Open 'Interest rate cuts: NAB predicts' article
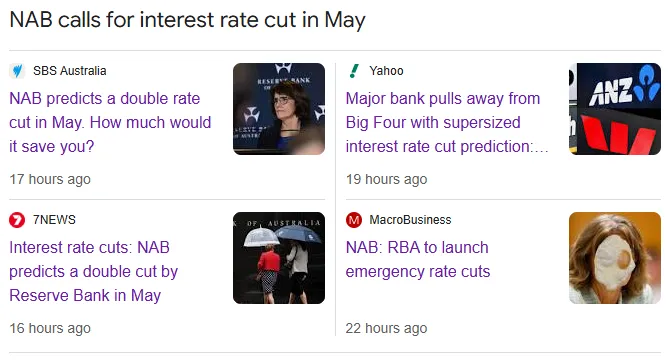This screenshot has width=670, height=360. 94,272
